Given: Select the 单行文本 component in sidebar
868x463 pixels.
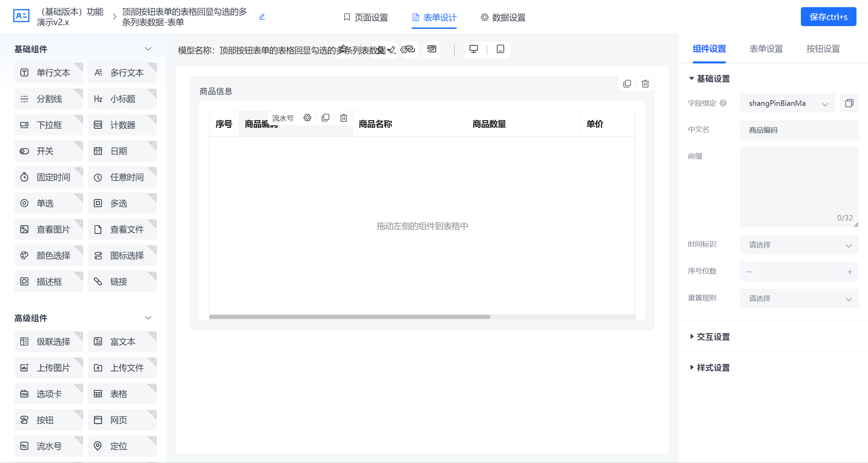Looking at the screenshot, I should click(x=48, y=72).
